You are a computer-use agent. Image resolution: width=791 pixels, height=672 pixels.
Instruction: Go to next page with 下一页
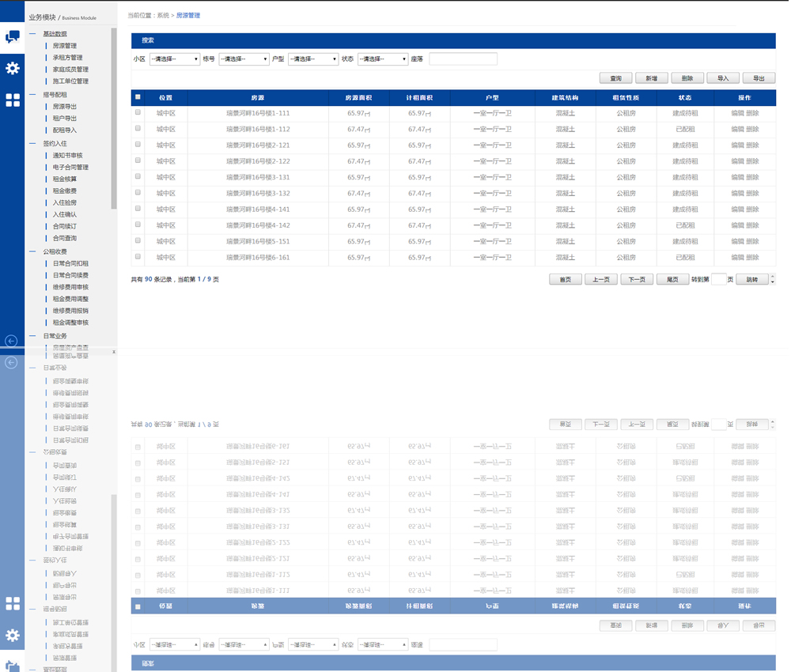pos(637,279)
